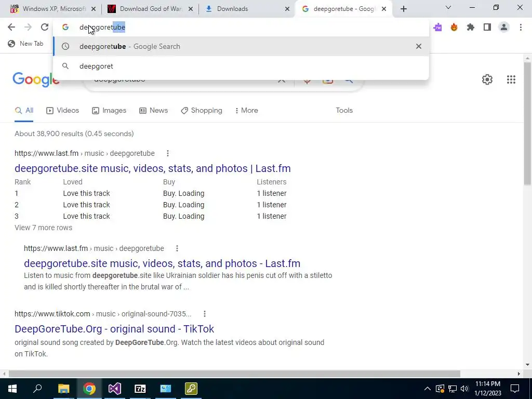Open the indented '- Last.fm' result link
The width and height of the screenshot is (532, 399).
coord(162,263)
